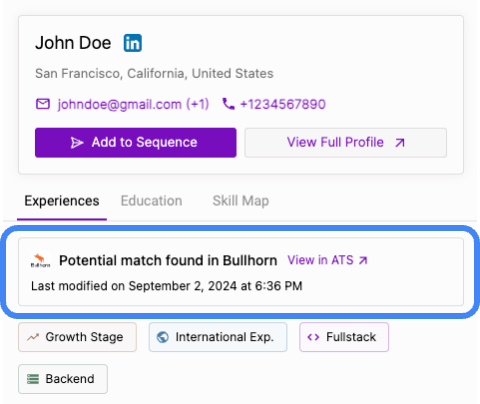The image size is (480, 404).
Task: Click the Bullhorn logo icon
Action: pos(40,260)
